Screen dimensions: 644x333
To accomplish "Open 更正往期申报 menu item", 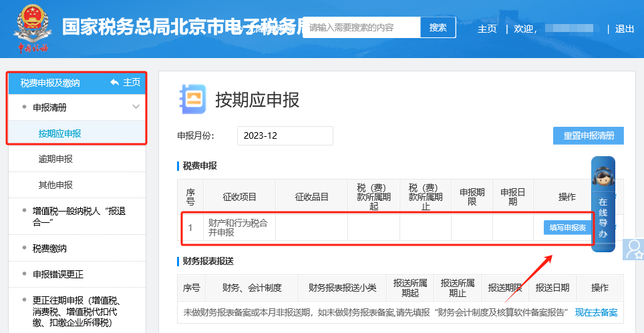I will tap(77, 311).
